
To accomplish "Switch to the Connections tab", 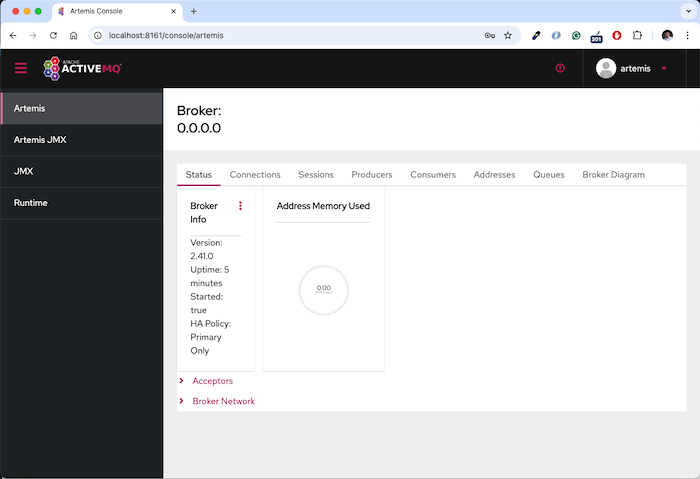I will pyautogui.click(x=255, y=175).
